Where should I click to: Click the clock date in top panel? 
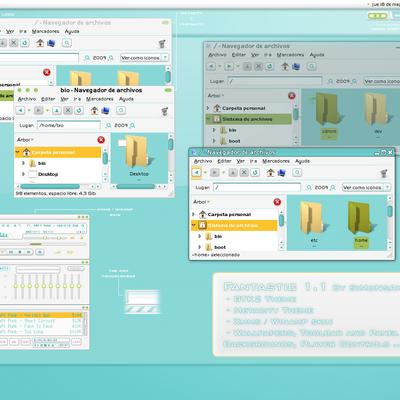pos(386,5)
